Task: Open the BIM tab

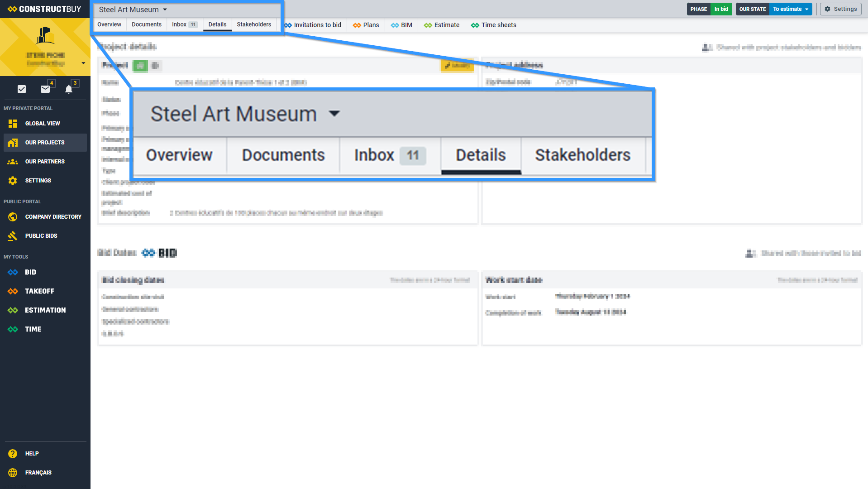Action: [x=402, y=25]
